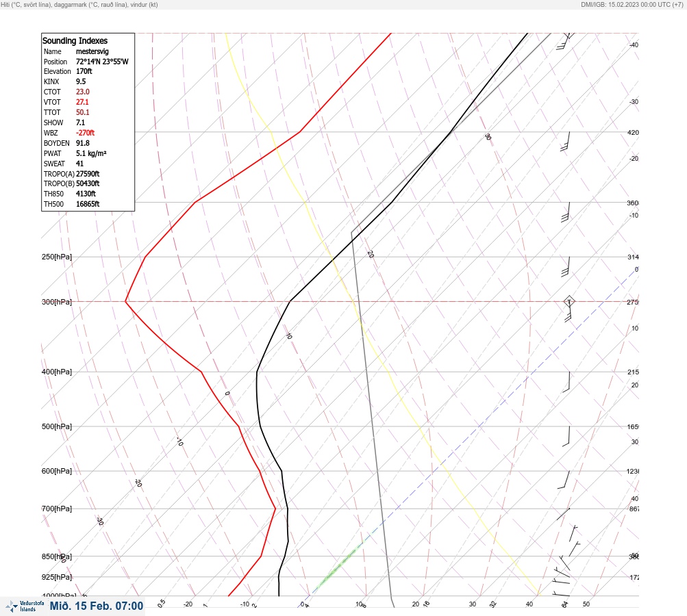This screenshot has height=616, width=687.
Task: Click the 314 height label on the right edge
Action: (x=633, y=257)
